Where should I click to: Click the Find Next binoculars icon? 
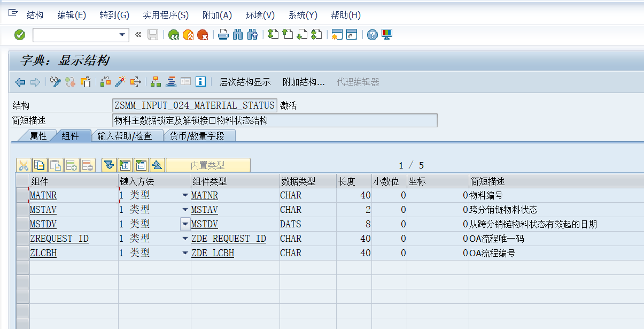(x=252, y=35)
